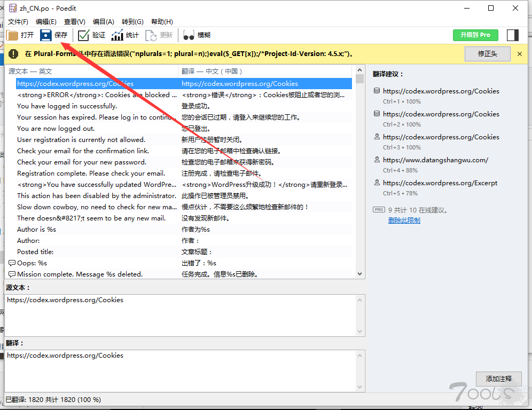Click scroll-up arrow of 源文本 box
Screen dimensions: 532x410
[x=359, y=300]
